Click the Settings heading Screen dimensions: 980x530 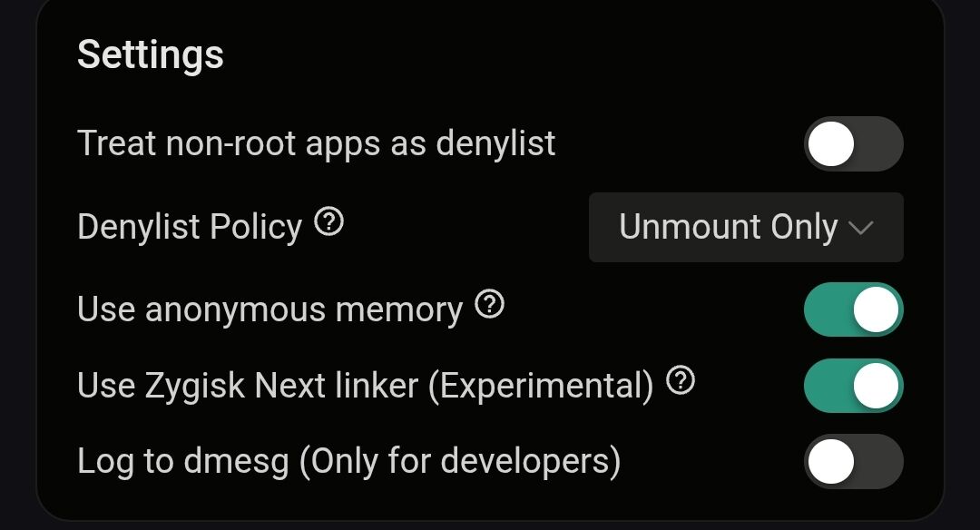(x=151, y=55)
